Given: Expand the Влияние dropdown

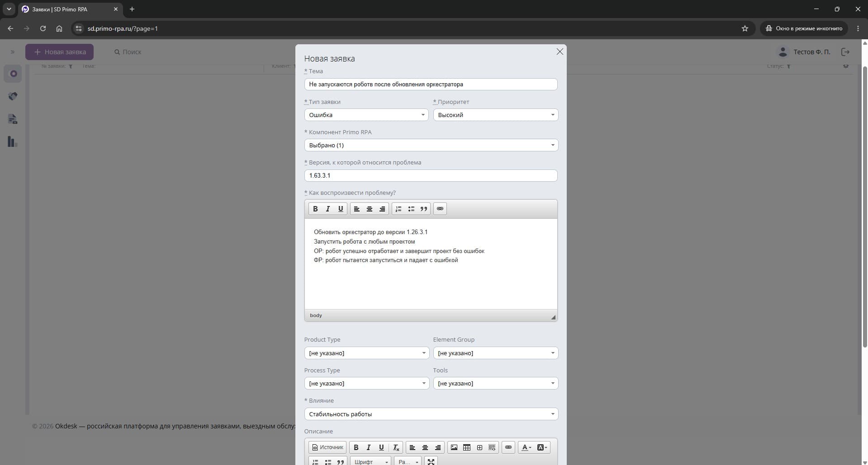Looking at the screenshot, I should pyautogui.click(x=431, y=414).
